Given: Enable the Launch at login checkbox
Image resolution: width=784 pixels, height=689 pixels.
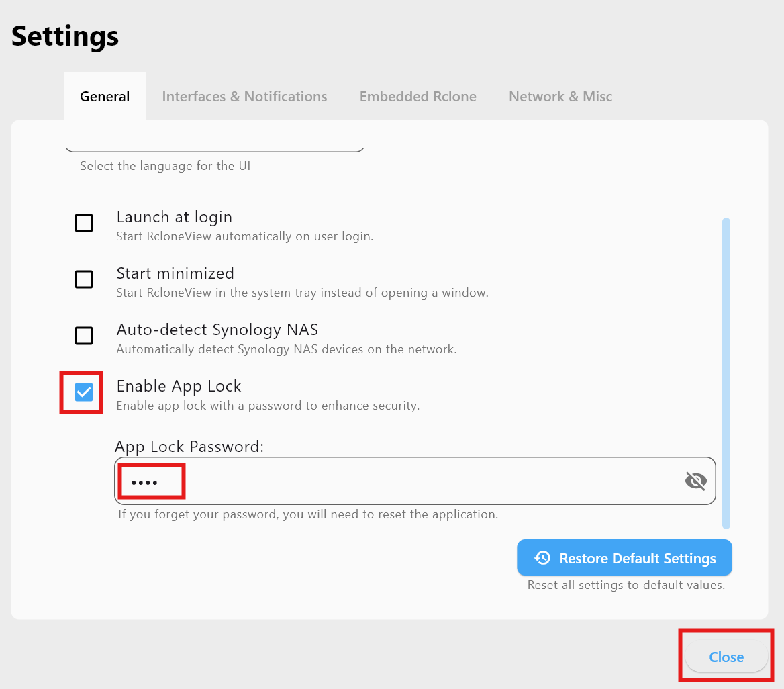Looking at the screenshot, I should pyautogui.click(x=84, y=223).
